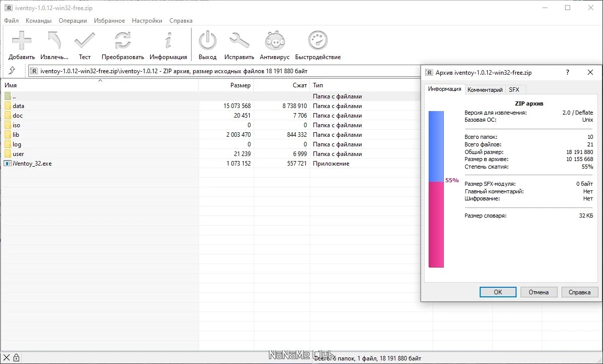Run the Тест checkmark tool
603x364 pixels.
pos(84,41)
